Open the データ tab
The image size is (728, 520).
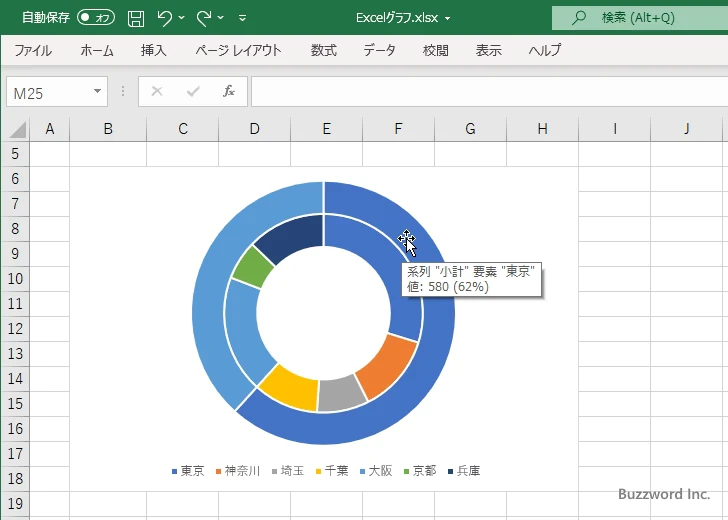coord(379,50)
